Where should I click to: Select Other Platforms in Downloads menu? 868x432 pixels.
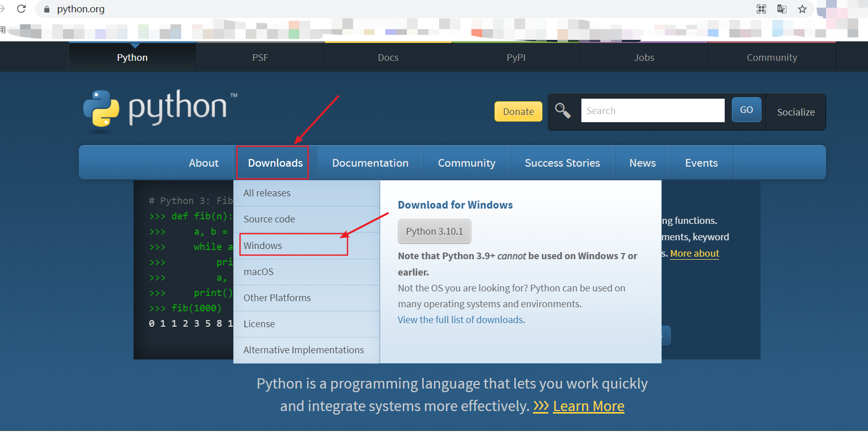tap(306, 298)
